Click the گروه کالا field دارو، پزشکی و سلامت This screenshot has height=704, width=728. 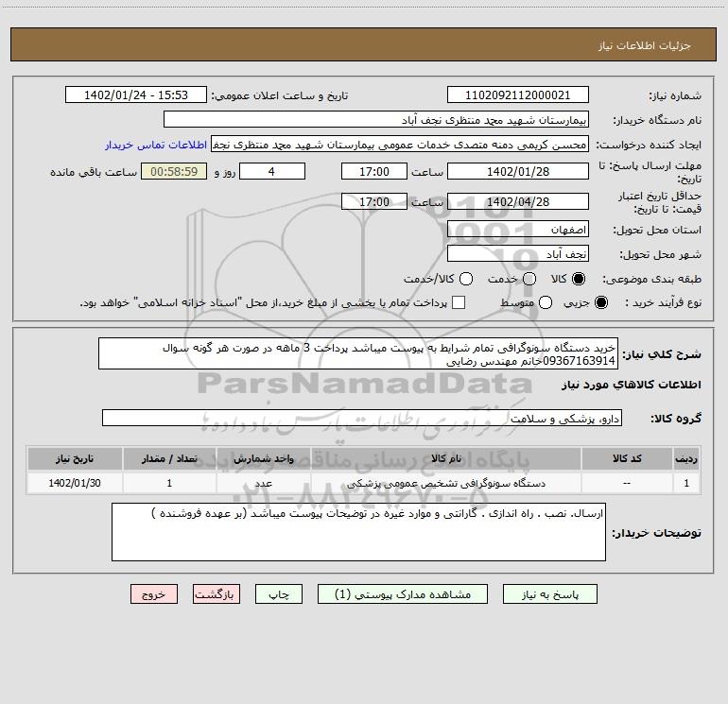click(x=362, y=418)
